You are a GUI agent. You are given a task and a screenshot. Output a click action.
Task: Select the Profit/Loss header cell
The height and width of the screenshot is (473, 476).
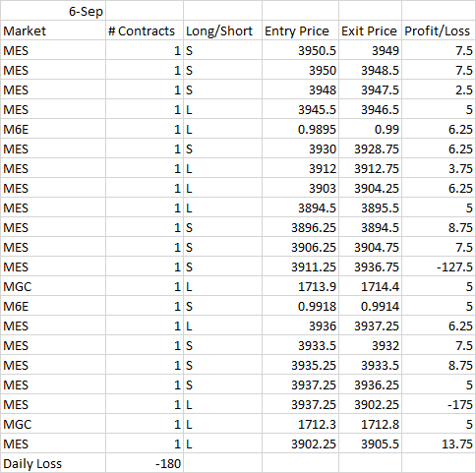439,30
